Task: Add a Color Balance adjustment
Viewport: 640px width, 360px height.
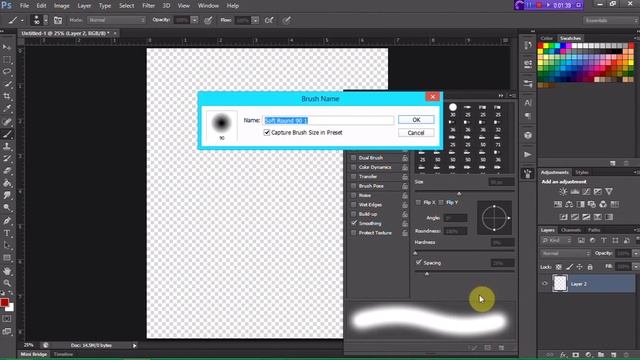Action: pyautogui.click(x=569, y=204)
